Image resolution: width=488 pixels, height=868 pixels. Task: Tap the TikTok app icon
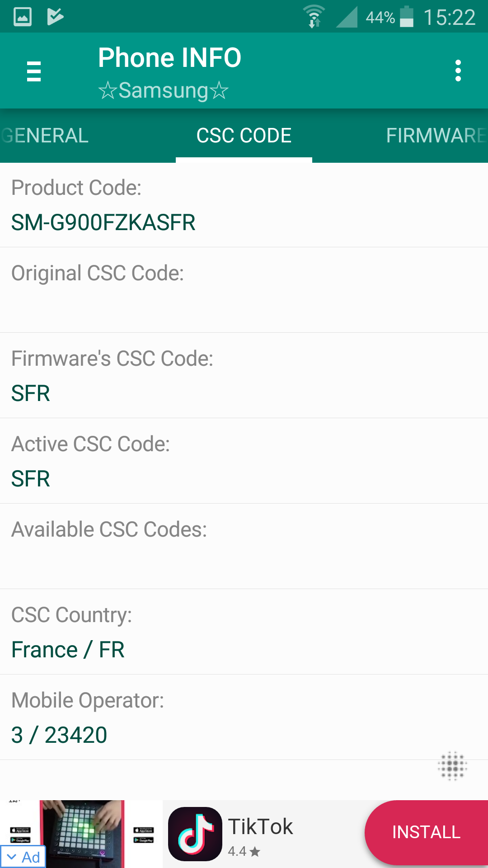pyautogui.click(x=195, y=834)
